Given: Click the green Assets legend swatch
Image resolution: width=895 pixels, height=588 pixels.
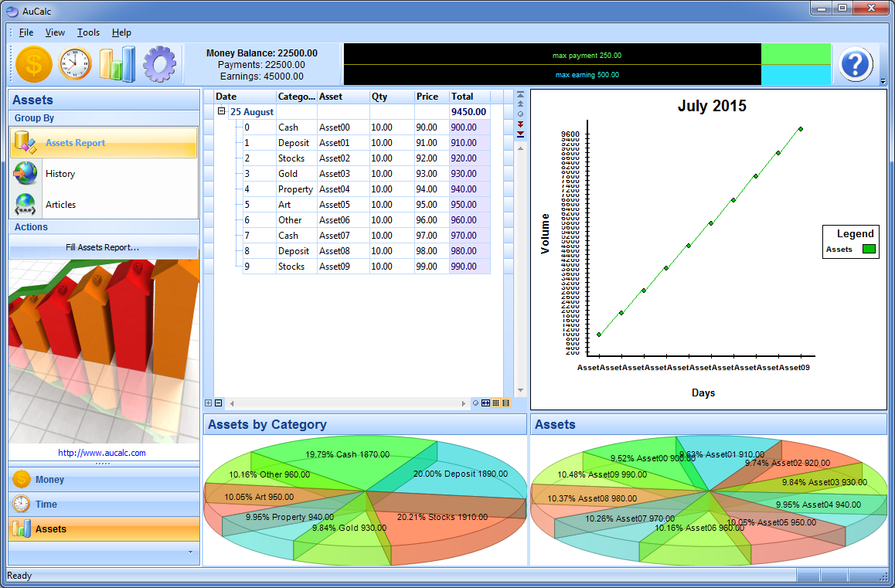Looking at the screenshot, I should coord(869,249).
